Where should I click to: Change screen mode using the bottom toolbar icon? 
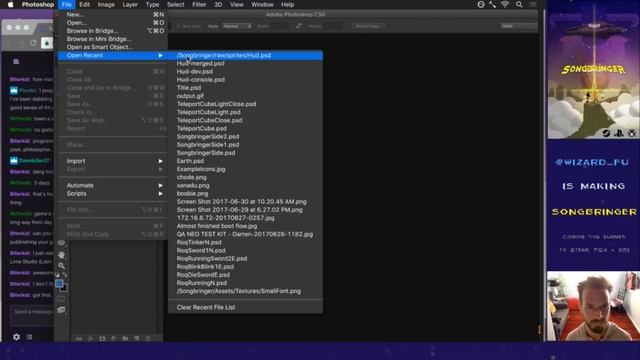(61, 310)
